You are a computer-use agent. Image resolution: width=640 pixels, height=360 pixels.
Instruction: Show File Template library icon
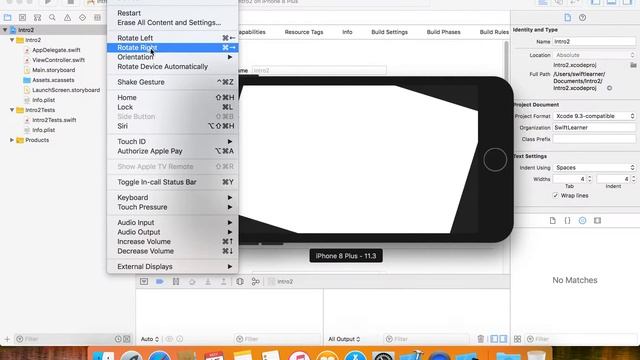pyautogui.click(x=552, y=220)
